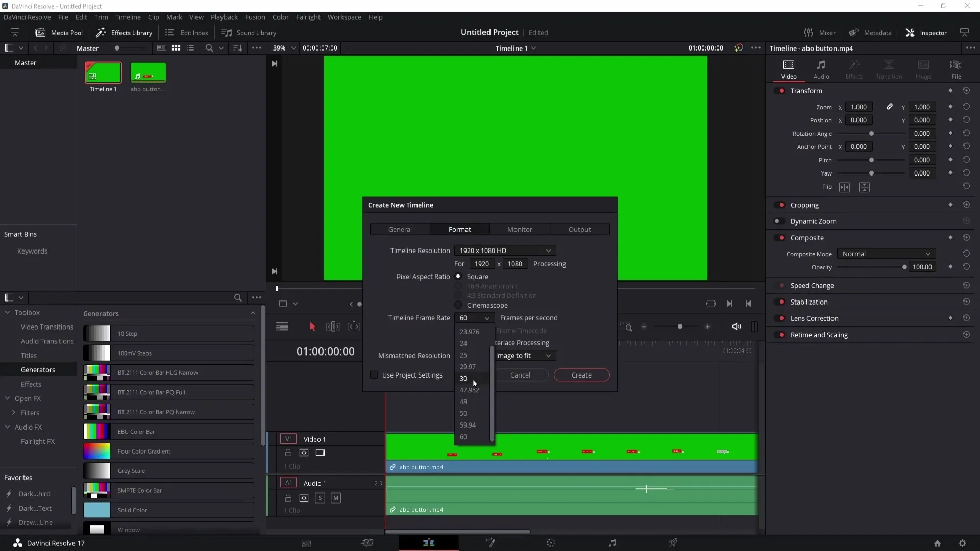Click the Cancel button

point(520,375)
